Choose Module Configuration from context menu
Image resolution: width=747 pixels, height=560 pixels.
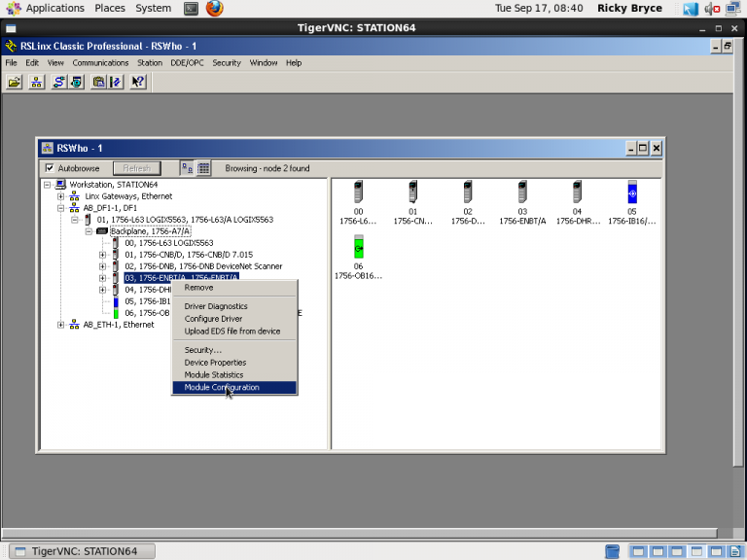coord(233,388)
